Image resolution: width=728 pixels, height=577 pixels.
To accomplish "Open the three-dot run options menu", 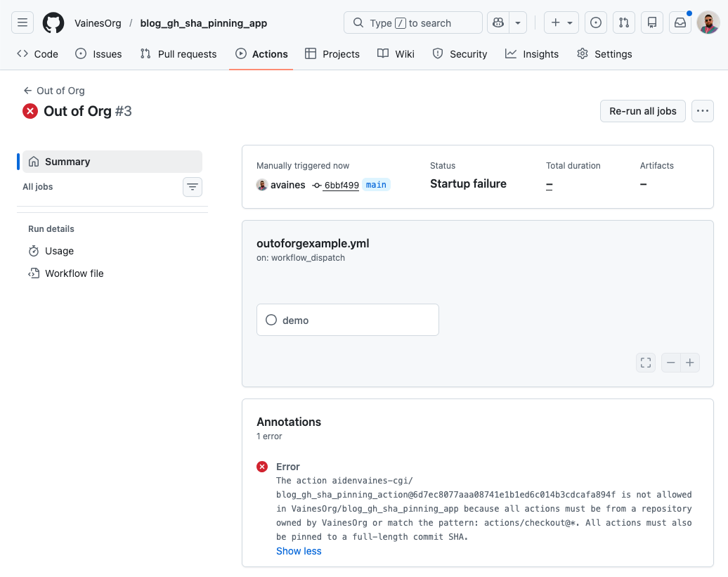I will 703,111.
